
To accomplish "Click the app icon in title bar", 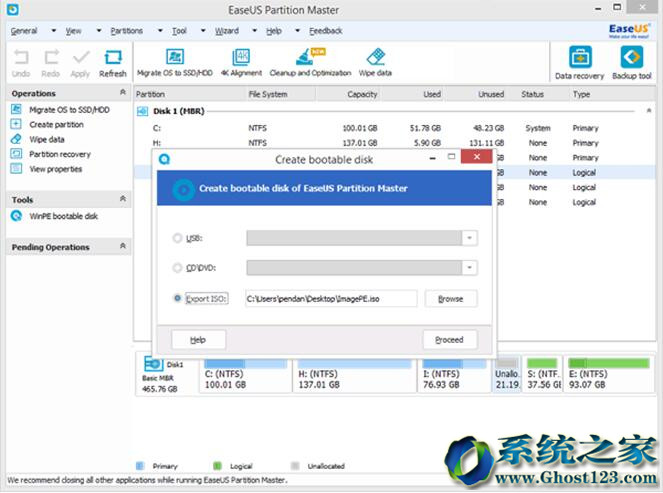I will (13, 9).
